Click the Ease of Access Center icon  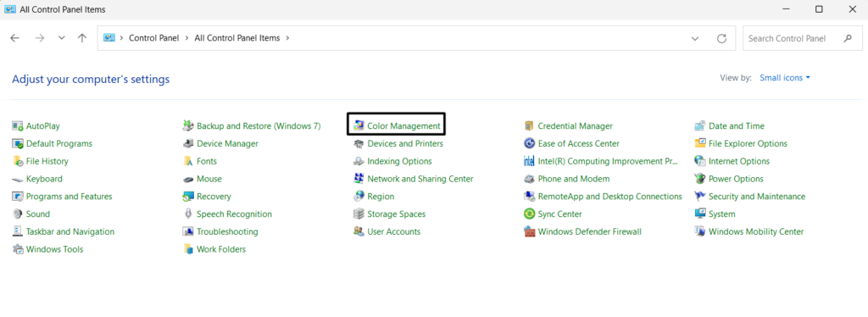click(x=529, y=144)
